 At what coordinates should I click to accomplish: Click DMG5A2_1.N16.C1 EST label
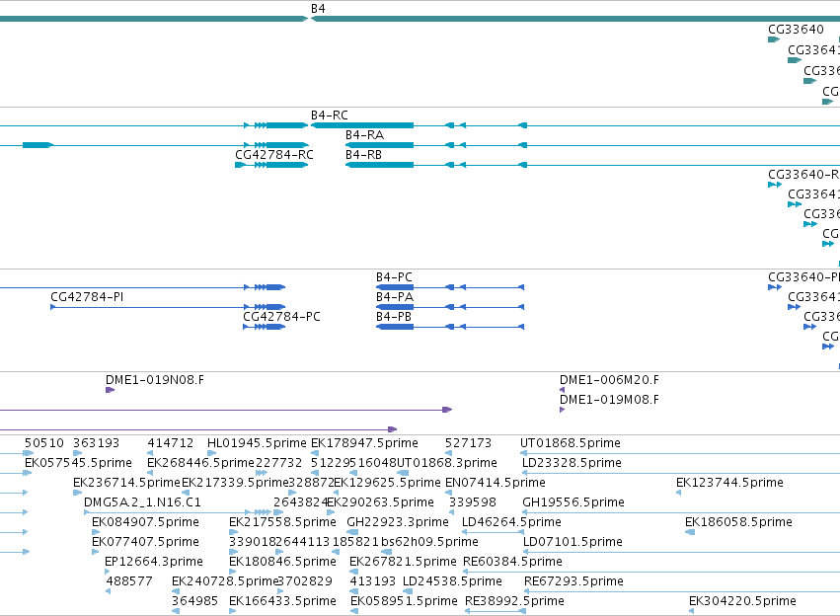point(142,503)
